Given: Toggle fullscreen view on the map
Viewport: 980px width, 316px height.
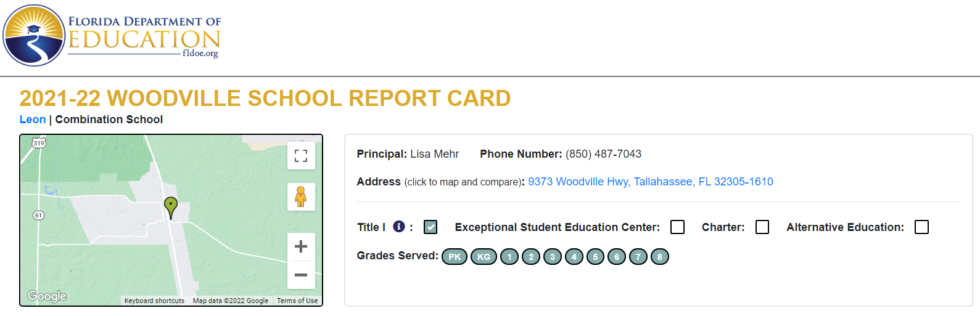Looking at the screenshot, I should click(301, 156).
